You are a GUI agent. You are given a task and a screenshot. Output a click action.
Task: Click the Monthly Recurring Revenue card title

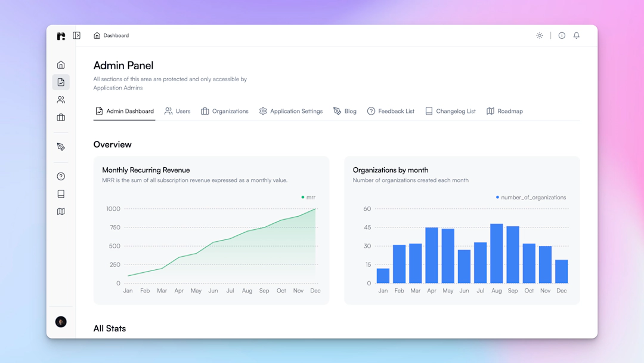(x=146, y=170)
